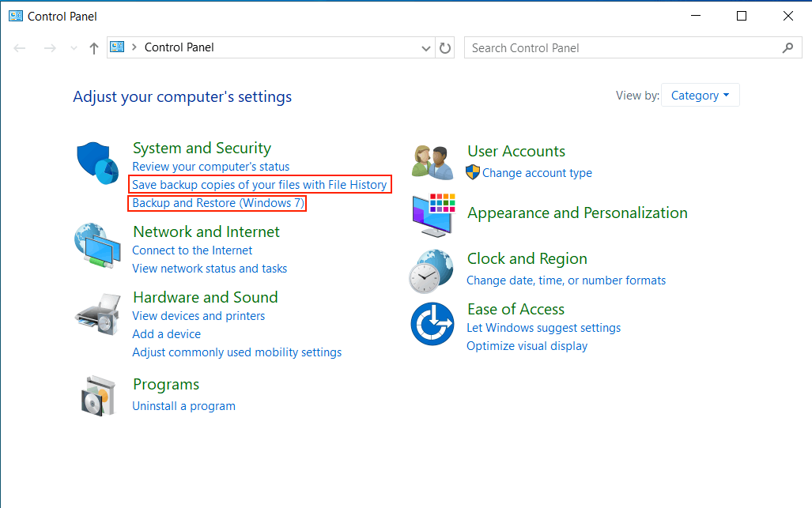Viewport: 812px width, 508px height.
Task: Refresh the Control Panel view
Action: tap(445, 48)
